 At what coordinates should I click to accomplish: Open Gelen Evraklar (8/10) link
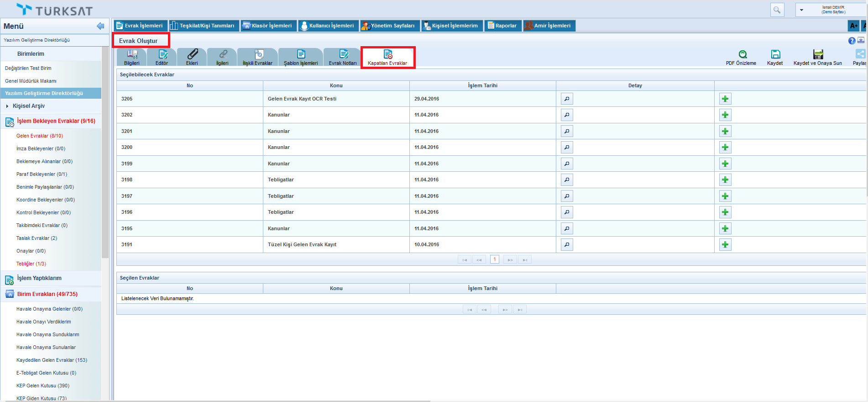(40, 136)
